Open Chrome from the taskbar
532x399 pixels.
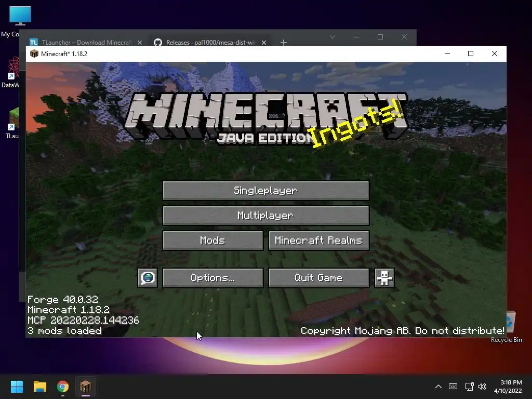(x=63, y=387)
